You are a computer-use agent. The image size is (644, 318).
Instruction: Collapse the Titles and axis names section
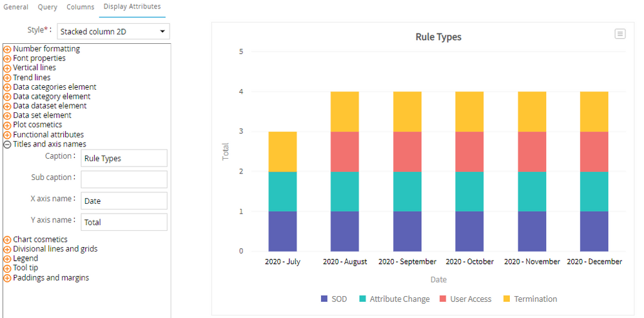click(x=8, y=144)
